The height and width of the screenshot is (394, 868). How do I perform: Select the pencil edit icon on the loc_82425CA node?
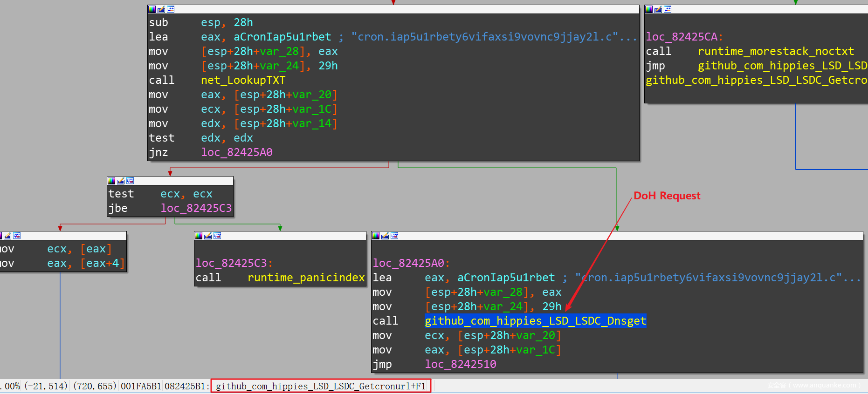point(658,9)
